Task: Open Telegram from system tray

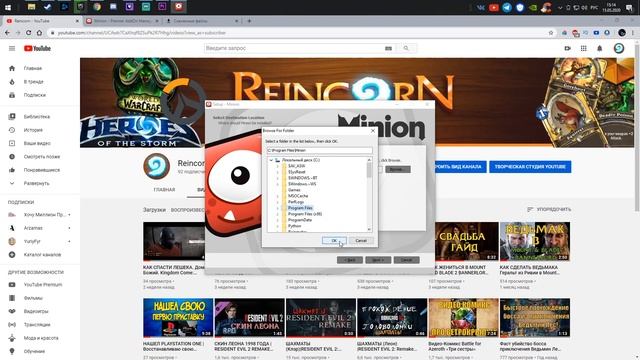Action: [507, 7]
